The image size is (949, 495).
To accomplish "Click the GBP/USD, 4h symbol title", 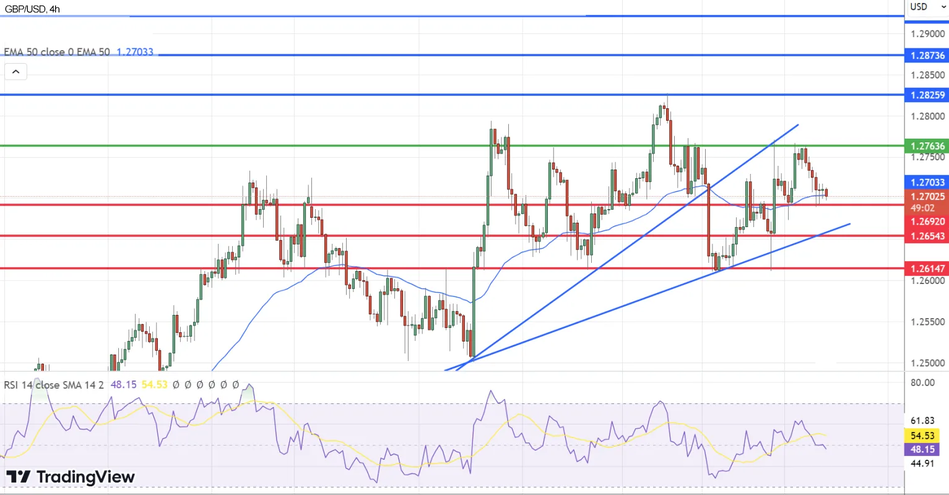I will click(32, 9).
